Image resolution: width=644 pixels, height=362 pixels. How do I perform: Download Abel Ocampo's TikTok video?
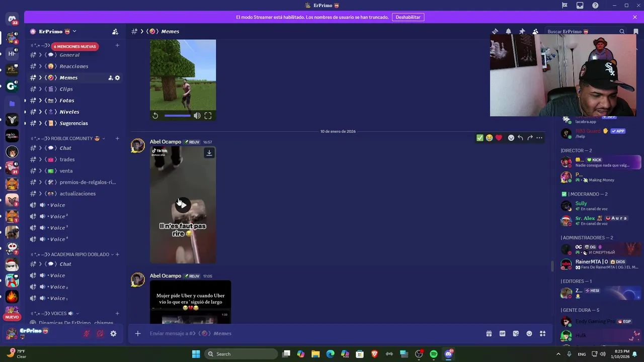pos(209,153)
